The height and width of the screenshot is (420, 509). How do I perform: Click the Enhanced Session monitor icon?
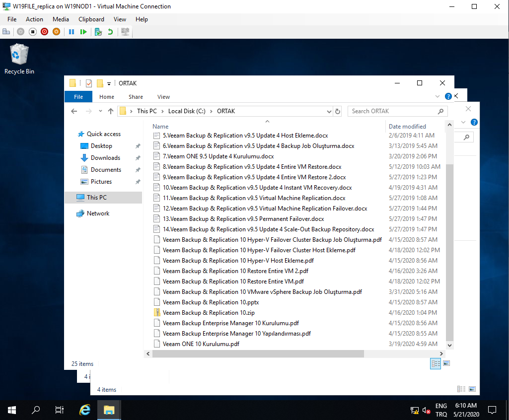[125, 32]
